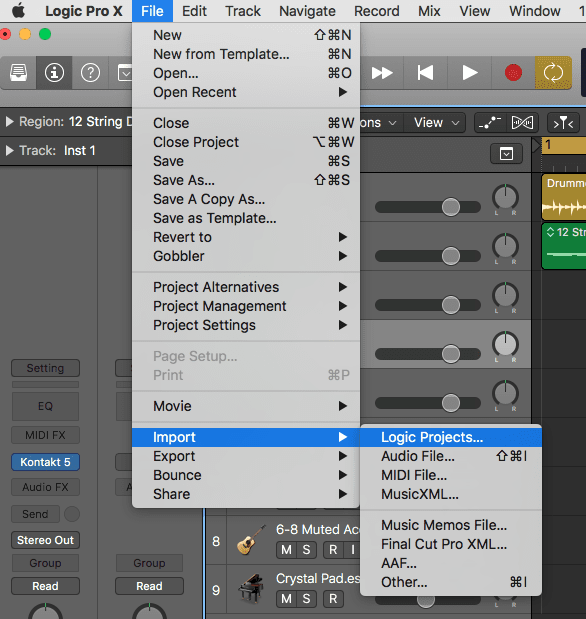Mute track 8 Muted Acoustic
586x619 pixels.
(x=286, y=550)
